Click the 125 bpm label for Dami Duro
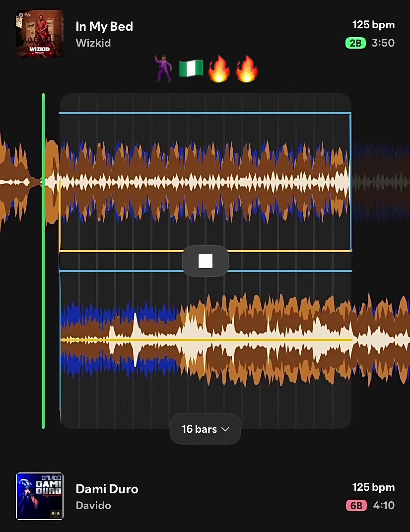The image size is (410, 532). (373, 487)
